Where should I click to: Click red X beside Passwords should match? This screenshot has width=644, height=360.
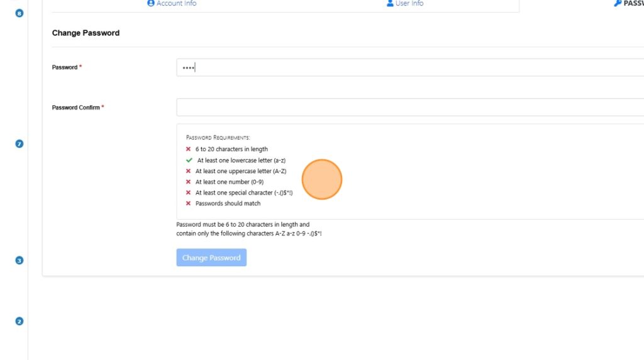coord(188,203)
